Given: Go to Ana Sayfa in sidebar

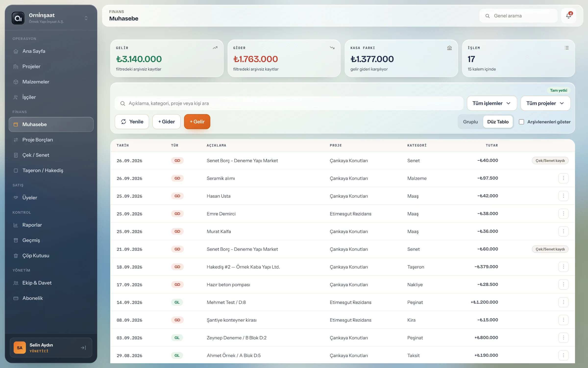Looking at the screenshot, I should 51,51.
